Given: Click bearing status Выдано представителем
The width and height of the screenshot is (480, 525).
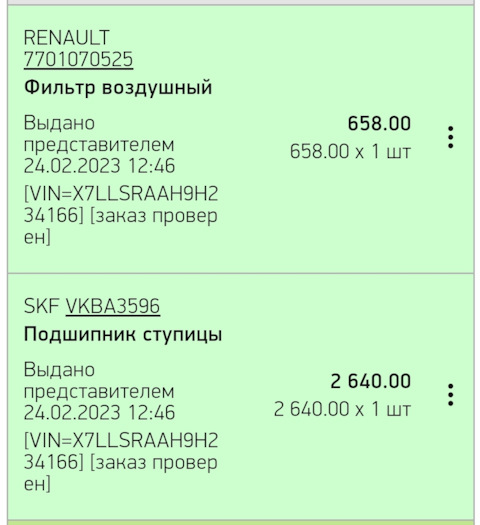Looking at the screenshot, I should click(x=99, y=380).
